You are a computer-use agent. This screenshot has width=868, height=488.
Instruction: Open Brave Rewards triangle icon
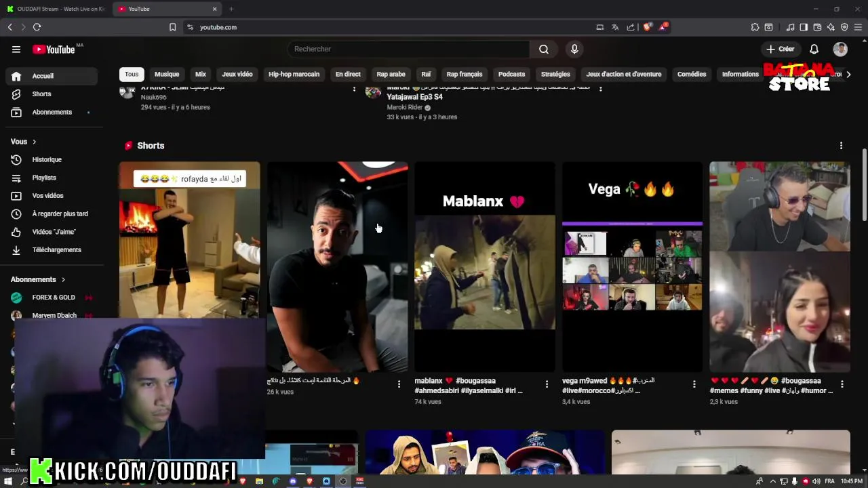663,27
